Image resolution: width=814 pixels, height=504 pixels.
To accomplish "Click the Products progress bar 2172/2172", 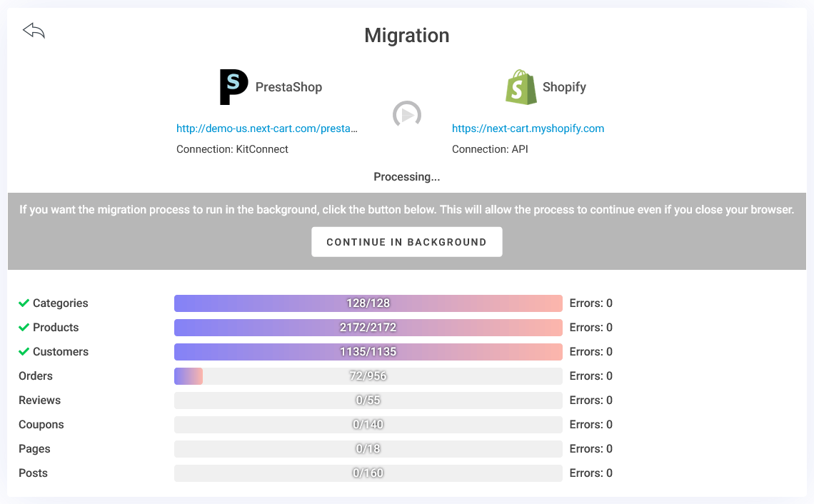I will 368,328.
